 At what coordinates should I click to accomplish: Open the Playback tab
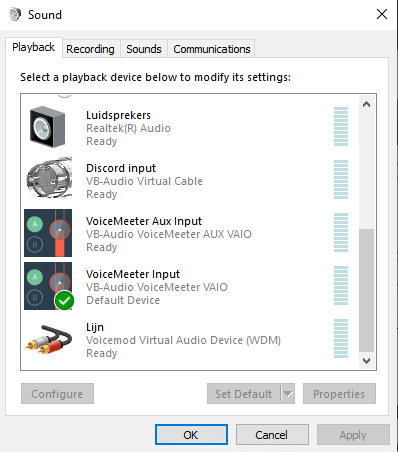pyautogui.click(x=34, y=47)
